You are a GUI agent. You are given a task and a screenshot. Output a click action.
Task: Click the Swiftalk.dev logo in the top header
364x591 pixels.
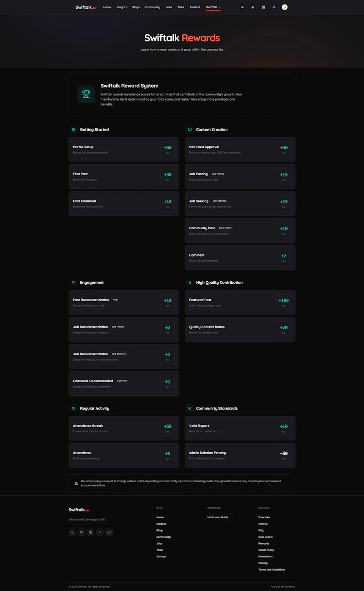(86, 7)
